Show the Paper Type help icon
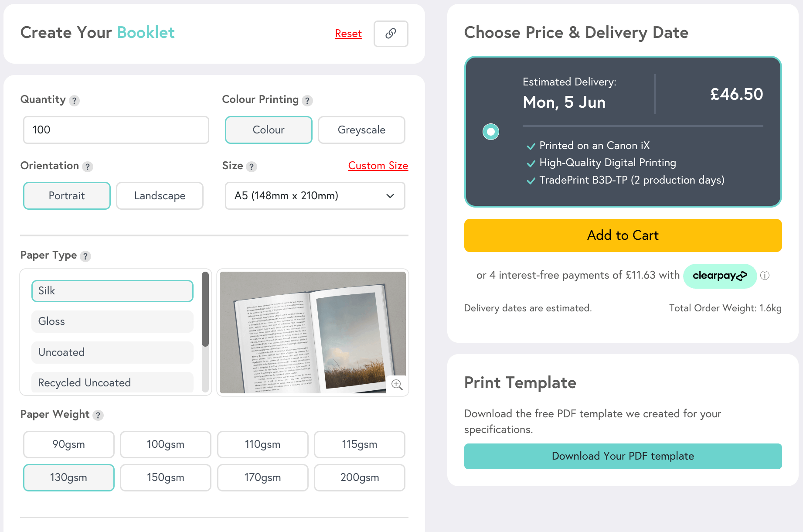 [x=85, y=256]
